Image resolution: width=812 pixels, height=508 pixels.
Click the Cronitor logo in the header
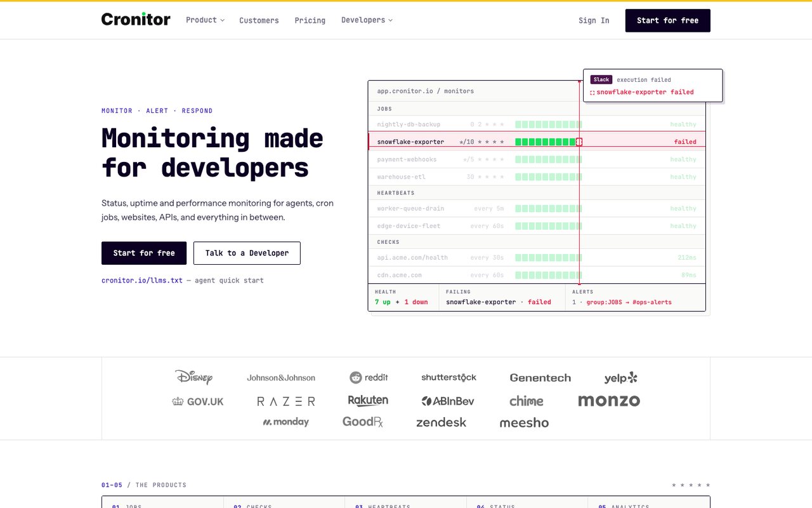tap(136, 20)
